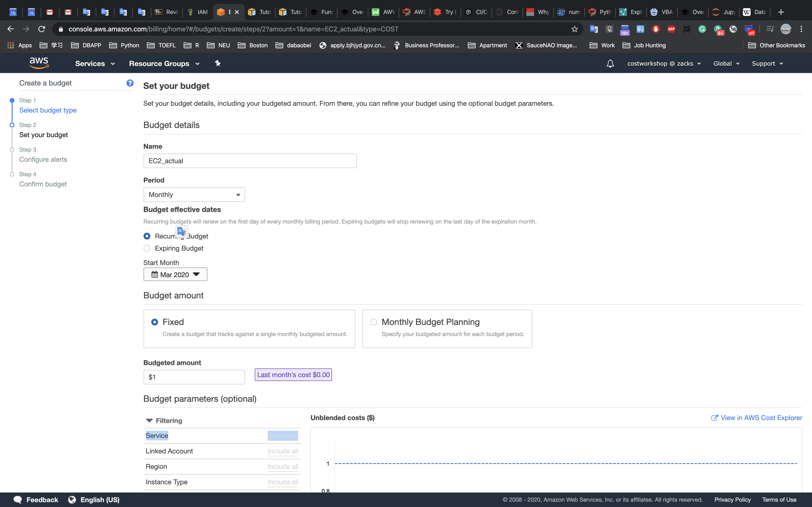The image size is (812, 507).
Task: Open the Period Monthly dropdown
Action: [194, 195]
